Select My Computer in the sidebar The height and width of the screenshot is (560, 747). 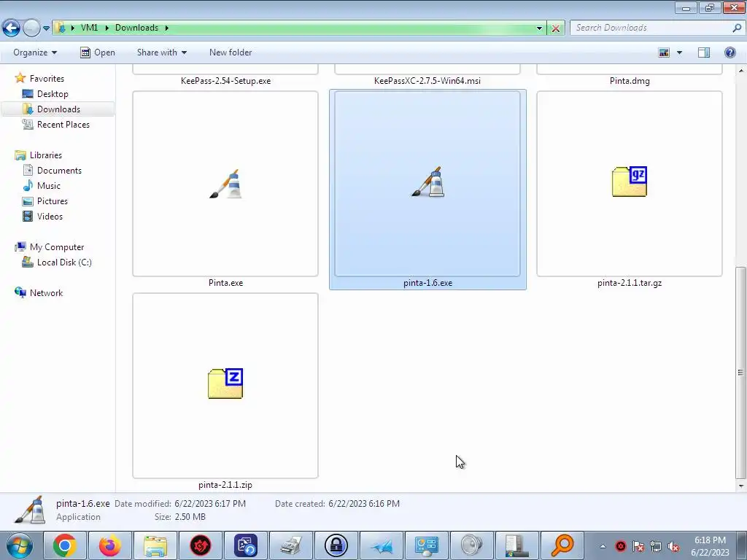point(57,247)
